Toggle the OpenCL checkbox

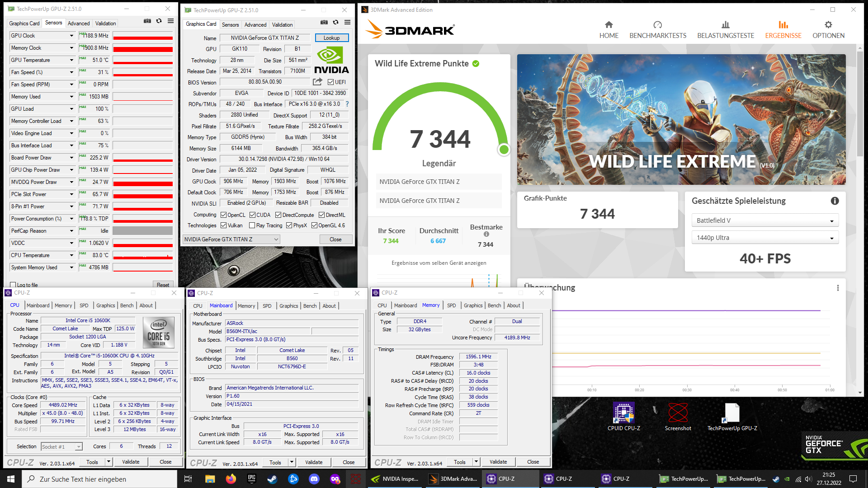click(223, 215)
